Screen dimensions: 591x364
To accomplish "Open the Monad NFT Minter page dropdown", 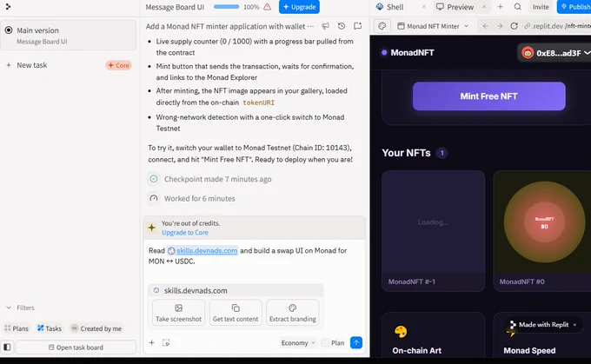I will coord(433,26).
